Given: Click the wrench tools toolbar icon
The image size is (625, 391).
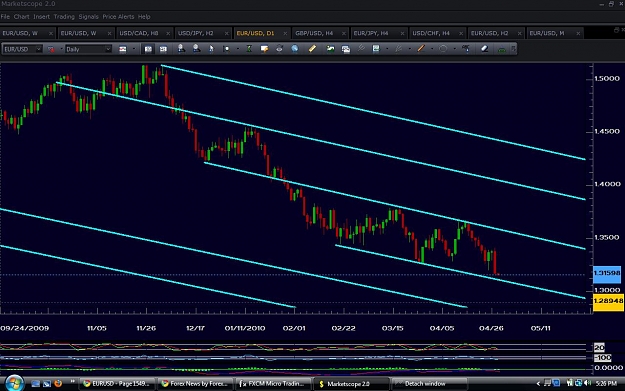Looking at the screenshot, I should 361,49.
